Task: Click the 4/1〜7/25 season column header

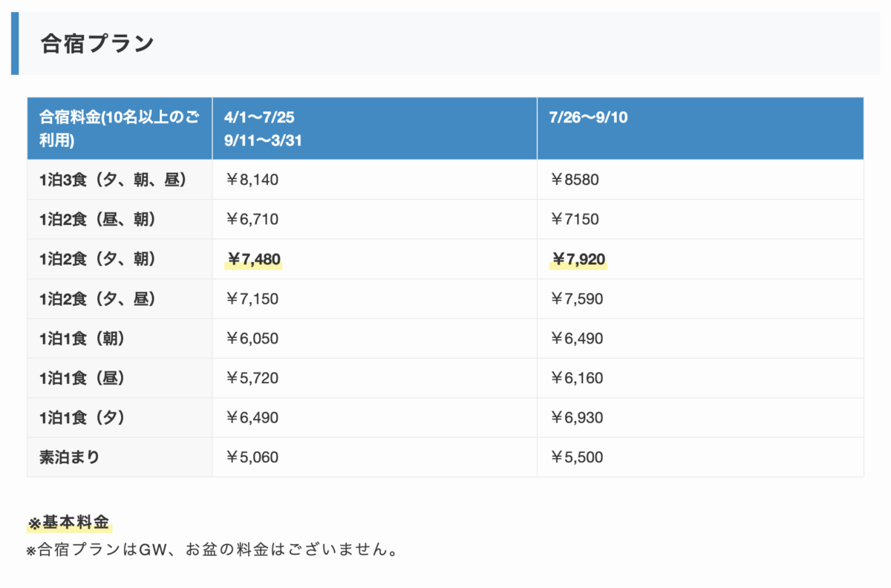Action: [x=264, y=128]
